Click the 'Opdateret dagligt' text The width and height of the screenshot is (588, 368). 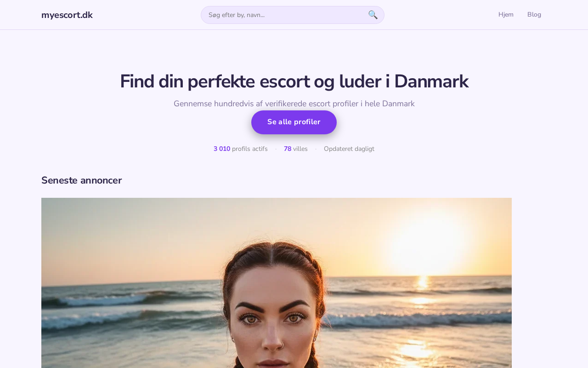pos(349,149)
